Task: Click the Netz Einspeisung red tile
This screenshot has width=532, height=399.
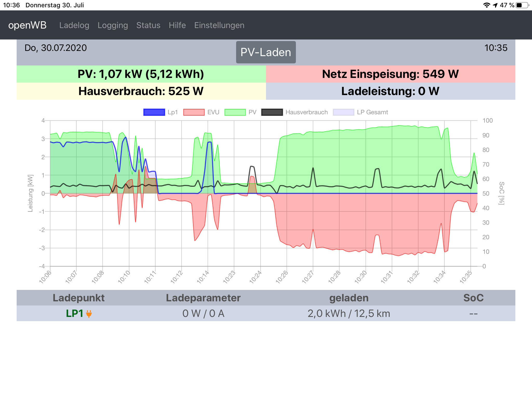Action: tap(390, 74)
